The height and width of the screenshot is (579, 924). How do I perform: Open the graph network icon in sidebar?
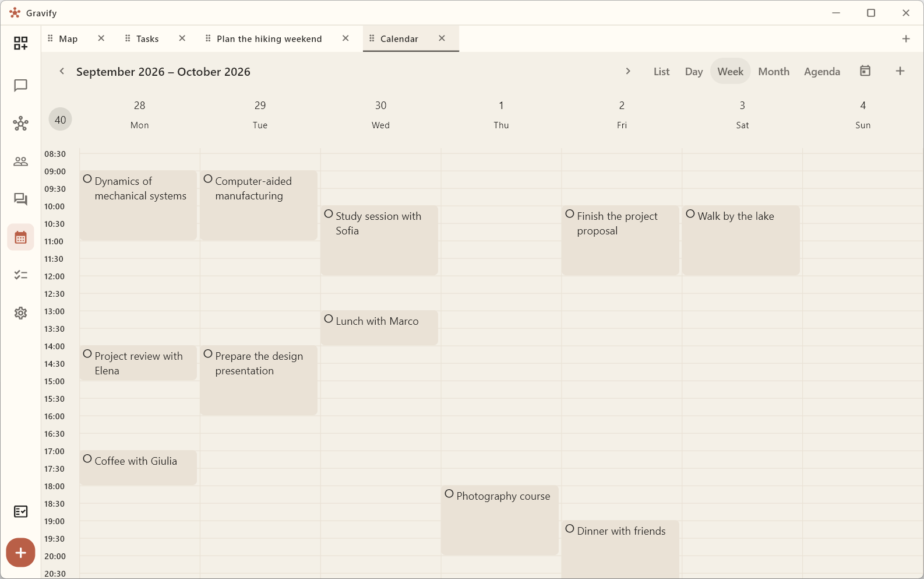tap(20, 124)
